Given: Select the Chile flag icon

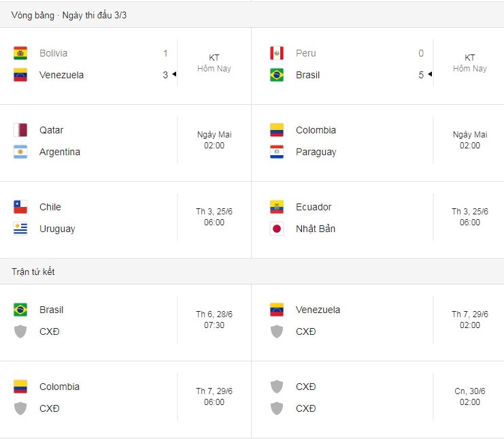Looking at the screenshot, I should coord(20,207).
